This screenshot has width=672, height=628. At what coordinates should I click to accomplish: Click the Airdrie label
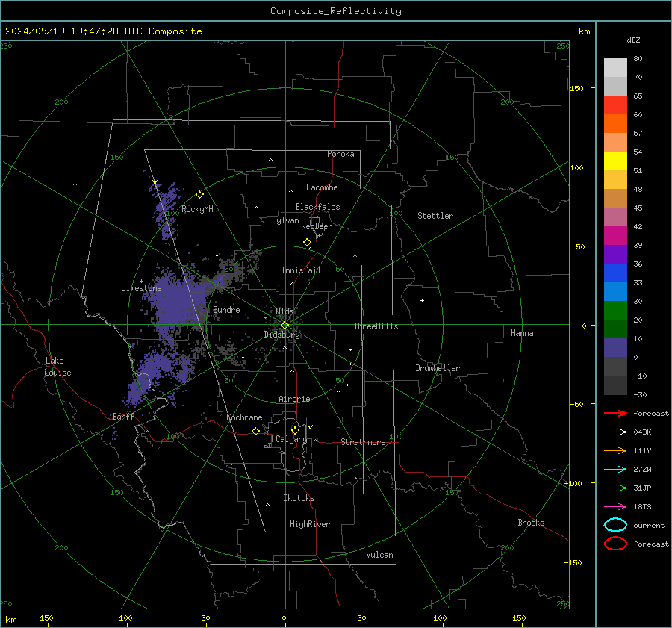tap(294, 399)
